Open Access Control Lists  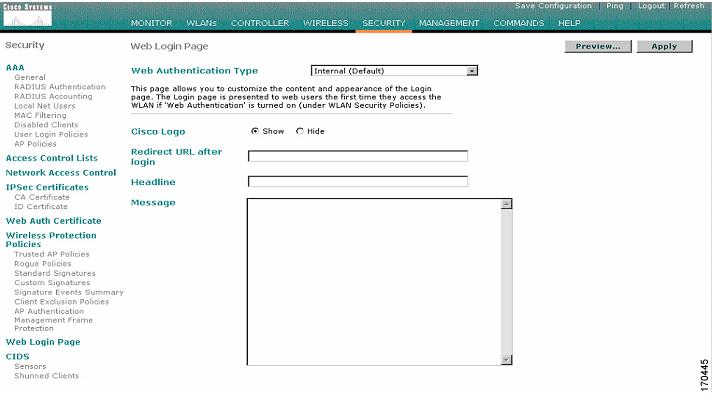pos(52,158)
